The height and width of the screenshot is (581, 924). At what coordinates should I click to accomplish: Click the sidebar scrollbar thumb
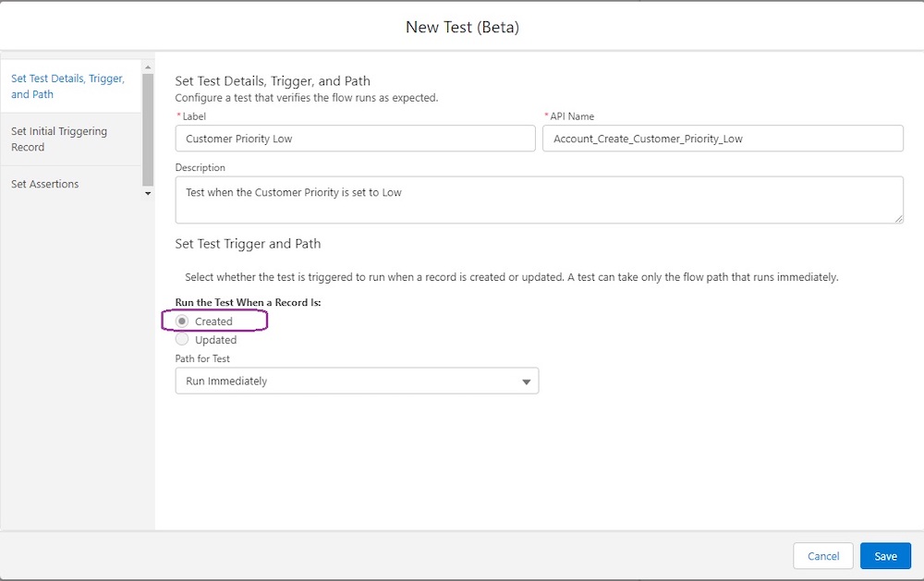click(x=148, y=129)
